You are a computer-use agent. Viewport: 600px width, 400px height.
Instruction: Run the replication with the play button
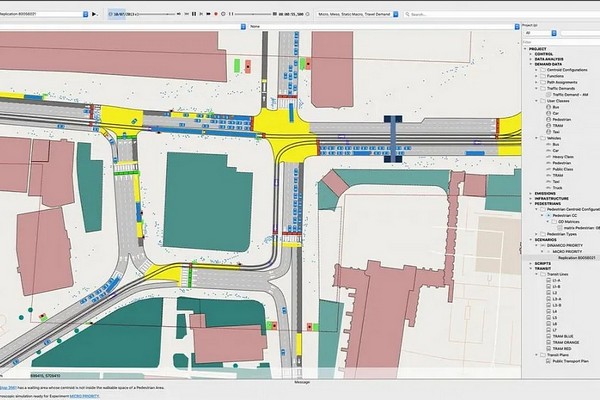pos(94,14)
